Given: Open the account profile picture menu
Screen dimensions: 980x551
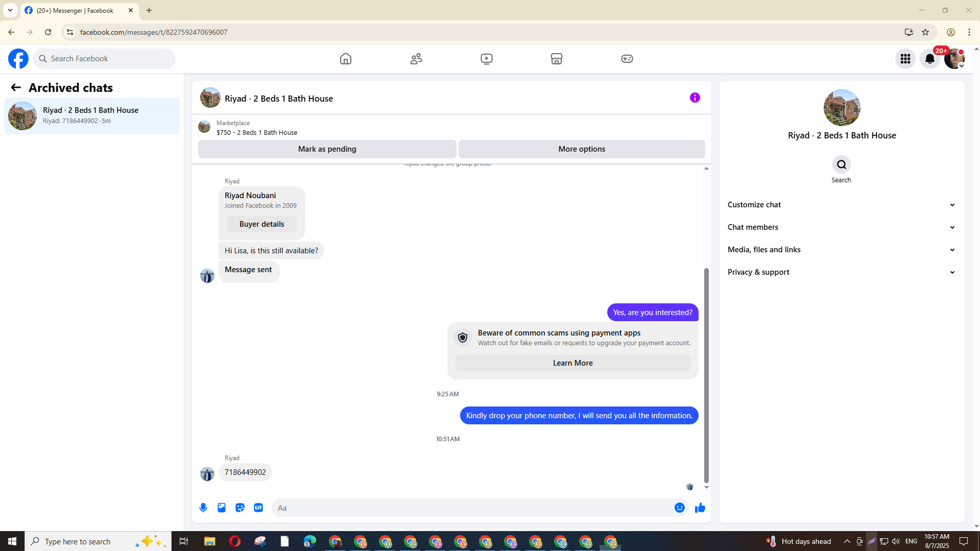Looking at the screenshot, I should point(954,59).
